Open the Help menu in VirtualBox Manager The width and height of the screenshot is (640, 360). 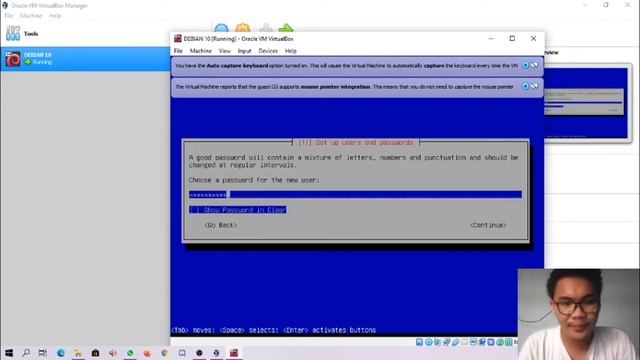tap(55, 16)
